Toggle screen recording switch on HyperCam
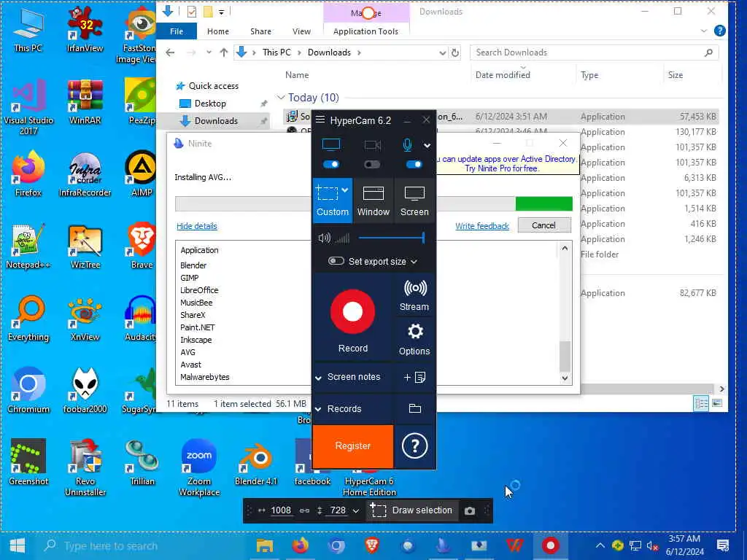Image resolution: width=747 pixels, height=560 pixels. tap(331, 164)
